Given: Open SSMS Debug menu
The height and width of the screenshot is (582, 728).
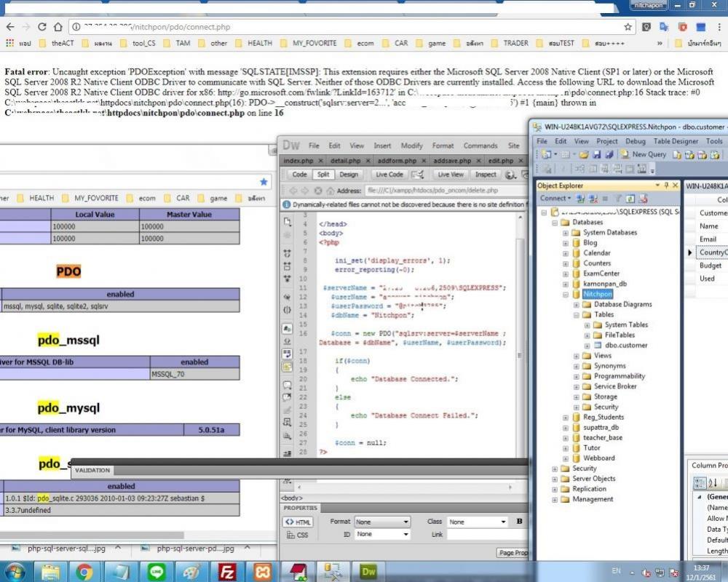Looking at the screenshot, I should [x=635, y=141].
